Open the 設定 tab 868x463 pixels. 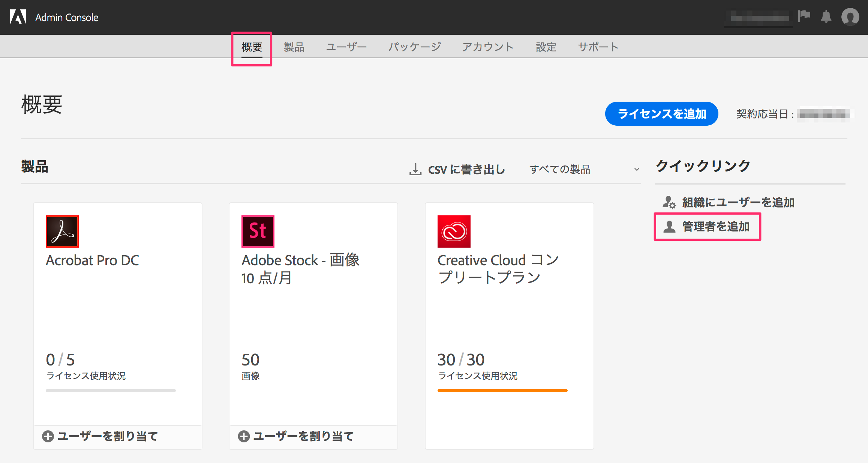546,47
